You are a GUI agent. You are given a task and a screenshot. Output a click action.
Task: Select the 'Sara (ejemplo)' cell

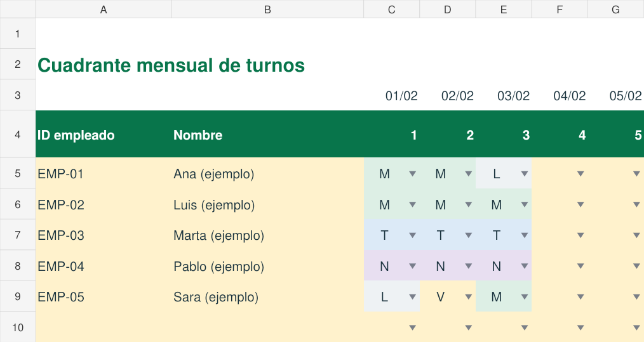click(267, 296)
